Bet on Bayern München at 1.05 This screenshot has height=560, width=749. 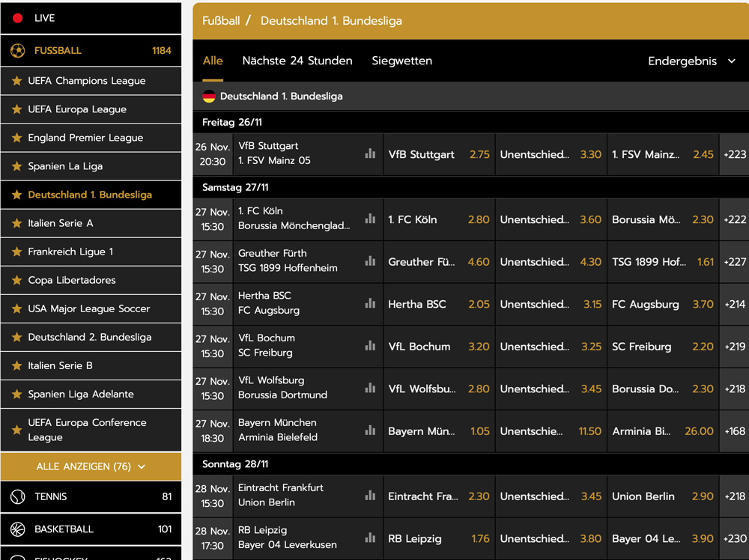point(438,431)
